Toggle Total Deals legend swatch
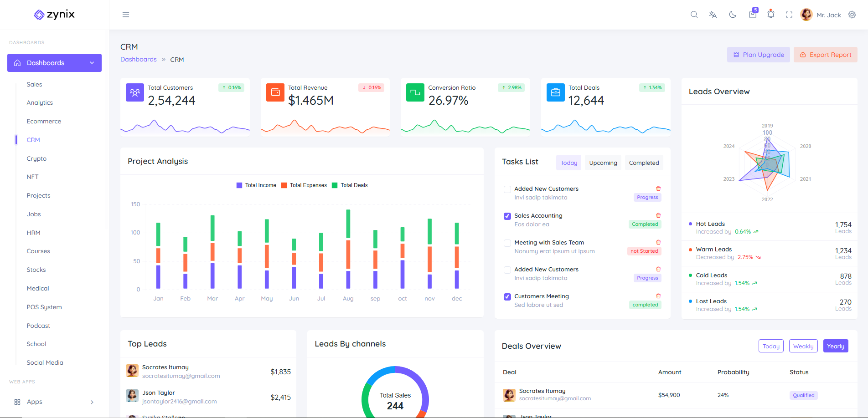868x418 pixels. pyautogui.click(x=335, y=185)
